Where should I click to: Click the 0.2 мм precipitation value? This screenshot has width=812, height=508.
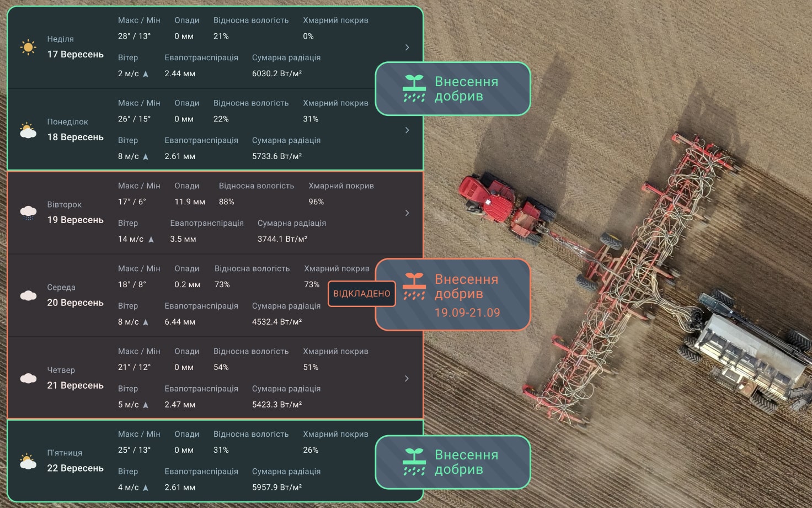point(188,285)
